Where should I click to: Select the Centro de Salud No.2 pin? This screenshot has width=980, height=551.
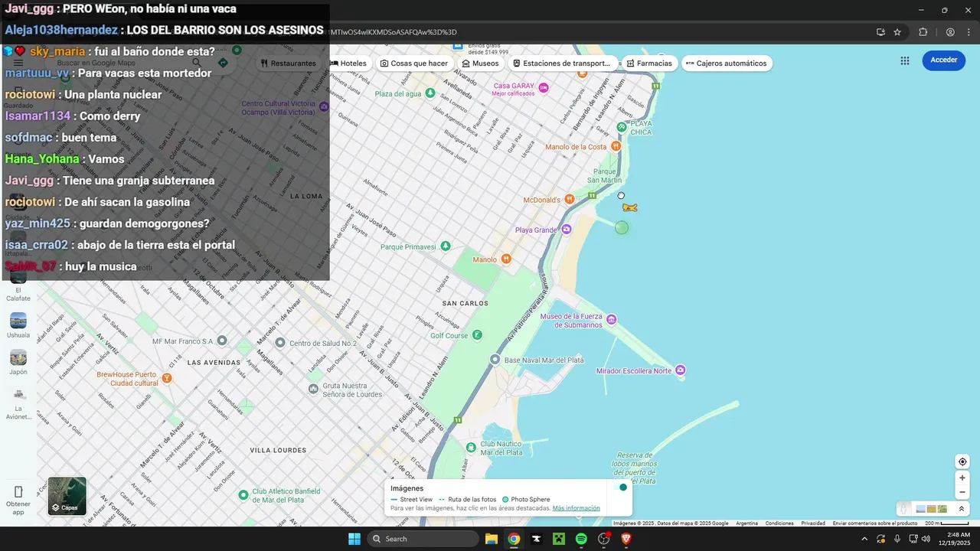point(280,343)
